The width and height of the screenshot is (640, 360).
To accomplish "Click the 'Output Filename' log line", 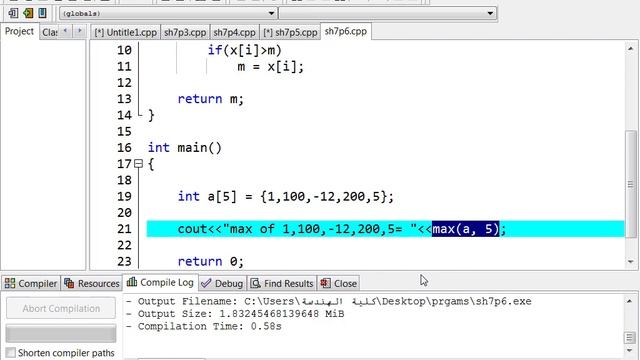I will (x=329, y=302).
